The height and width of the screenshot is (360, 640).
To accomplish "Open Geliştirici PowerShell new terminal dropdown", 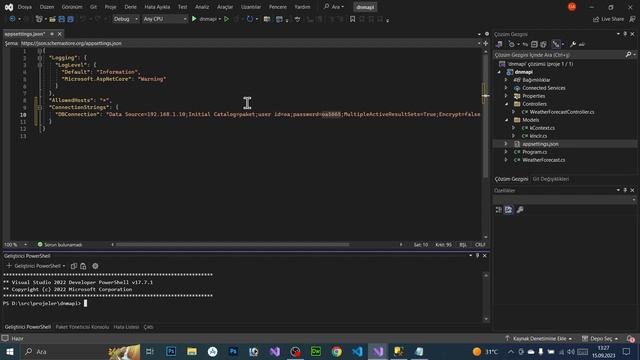I will [64, 266].
